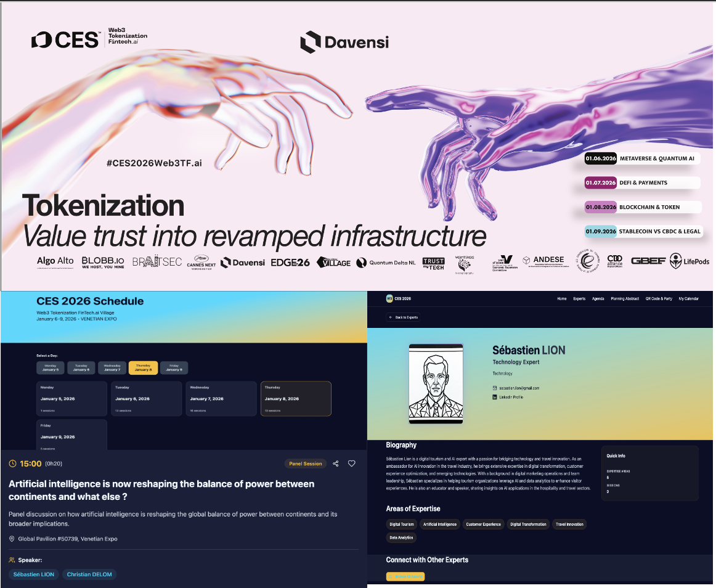
Task: Click the session title about artificial intelligence
Action: 161,490
